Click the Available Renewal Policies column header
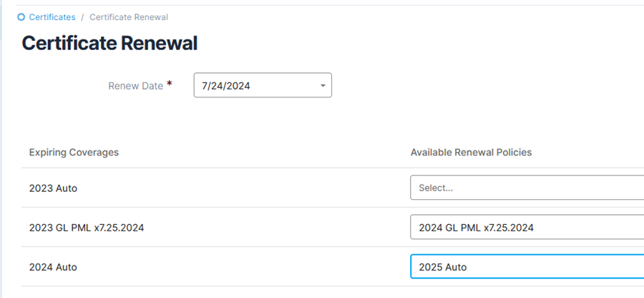644x298 pixels. click(471, 153)
